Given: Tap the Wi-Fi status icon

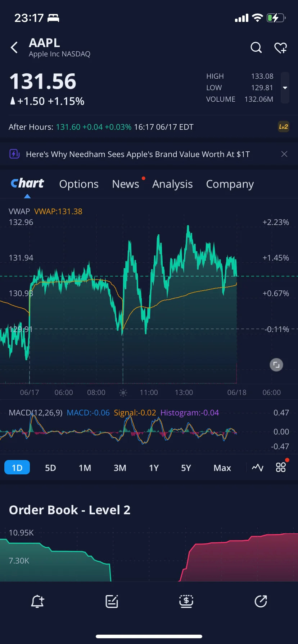Looking at the screenshot, I should coord(257,18).
